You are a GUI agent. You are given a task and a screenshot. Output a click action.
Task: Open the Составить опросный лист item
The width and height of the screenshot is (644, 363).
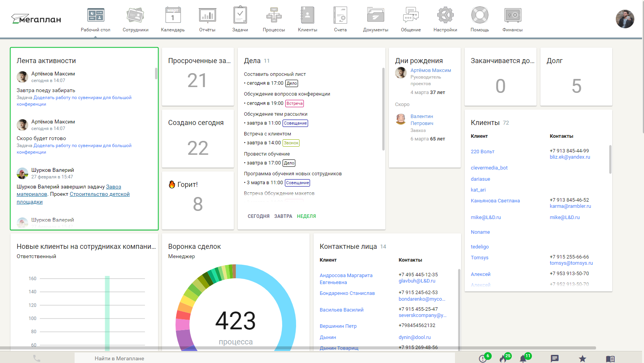coord(275,74)
